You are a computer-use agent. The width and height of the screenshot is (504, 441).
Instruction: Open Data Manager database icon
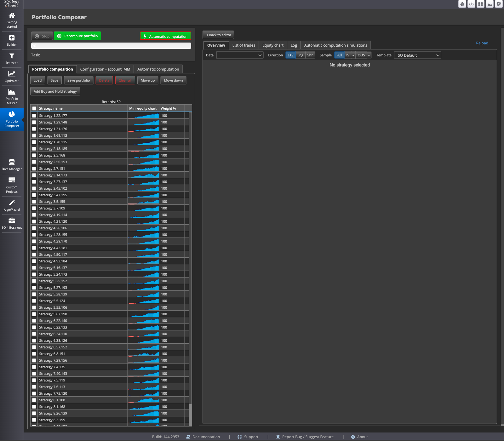pyautogui.click(x=12, y=162)
